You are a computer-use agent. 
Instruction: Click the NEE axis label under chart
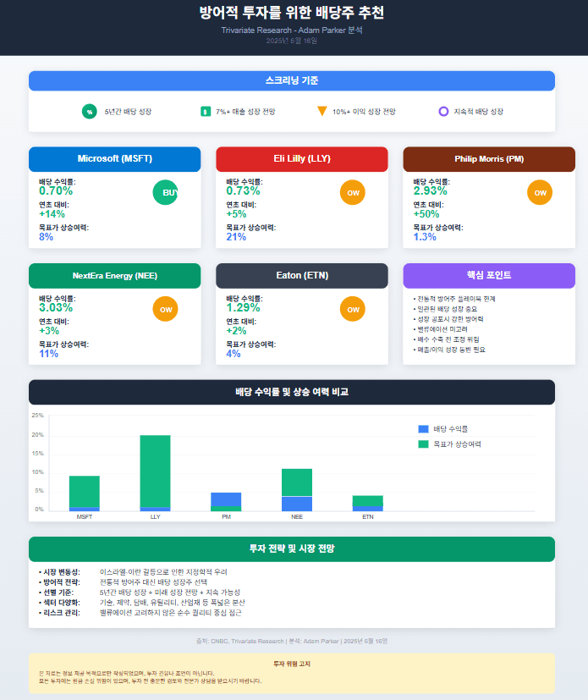297,517
